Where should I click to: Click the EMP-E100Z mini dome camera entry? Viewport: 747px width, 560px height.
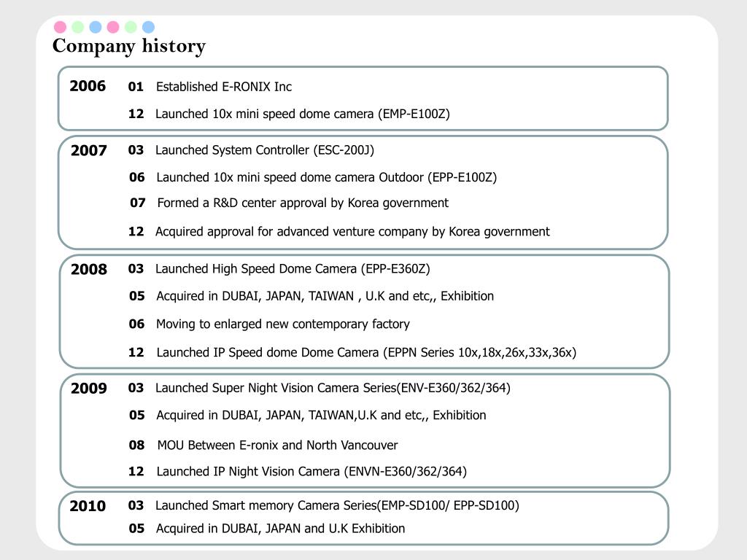coord(303,114)
